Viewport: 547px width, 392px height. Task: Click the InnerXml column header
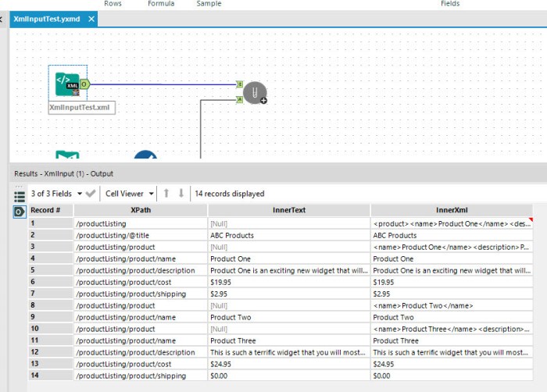[452, 210]
